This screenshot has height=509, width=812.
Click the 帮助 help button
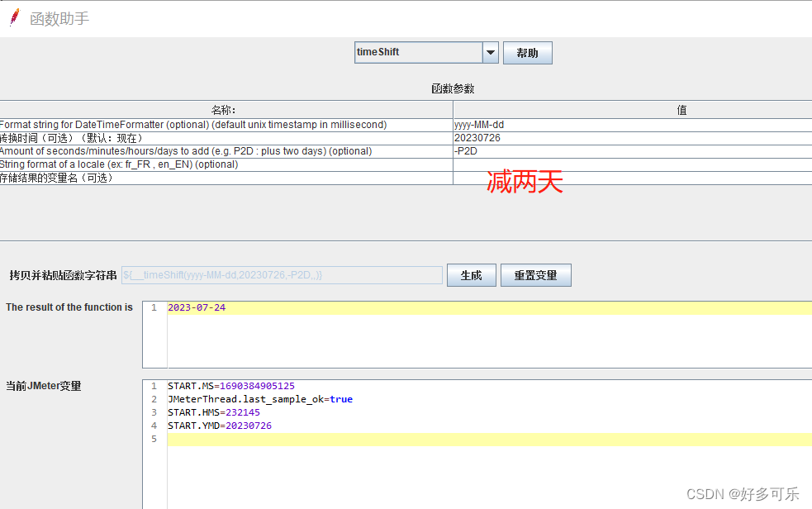(527, 53)
